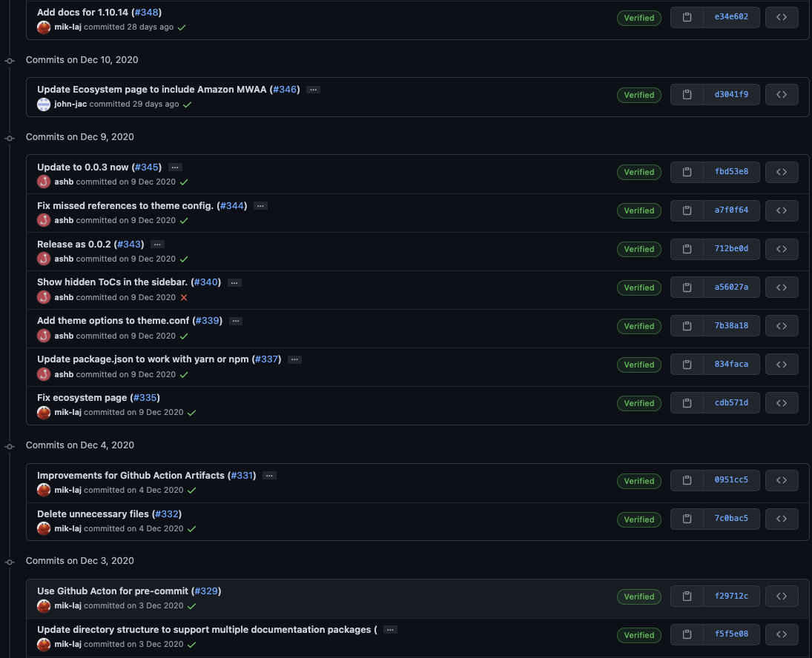Screen dimensions: 812x658
Task: Open code view for commit f29712c
Action: pyautogui.click(x=782, y=596)
